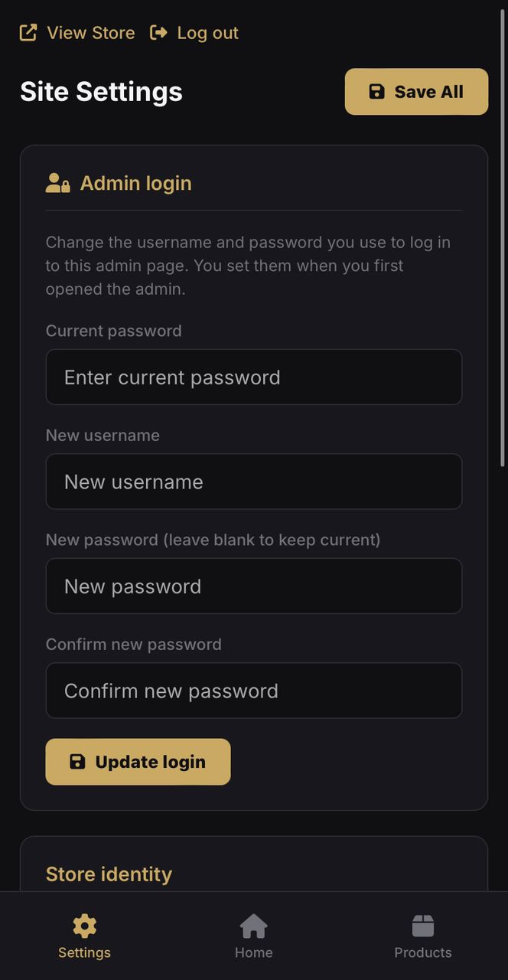Click the New password input field
Viewport: 508px width, 980px height.
pyautogui.click(x=254, y=586)
